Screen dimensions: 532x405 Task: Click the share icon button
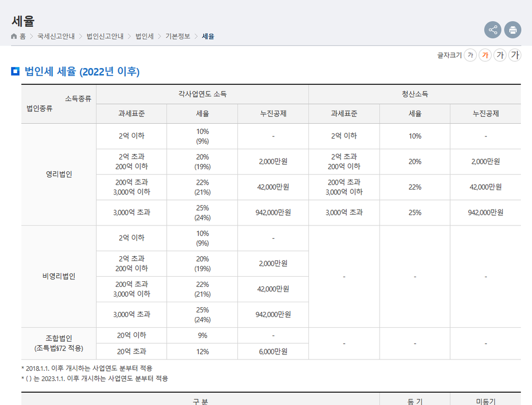493,30
